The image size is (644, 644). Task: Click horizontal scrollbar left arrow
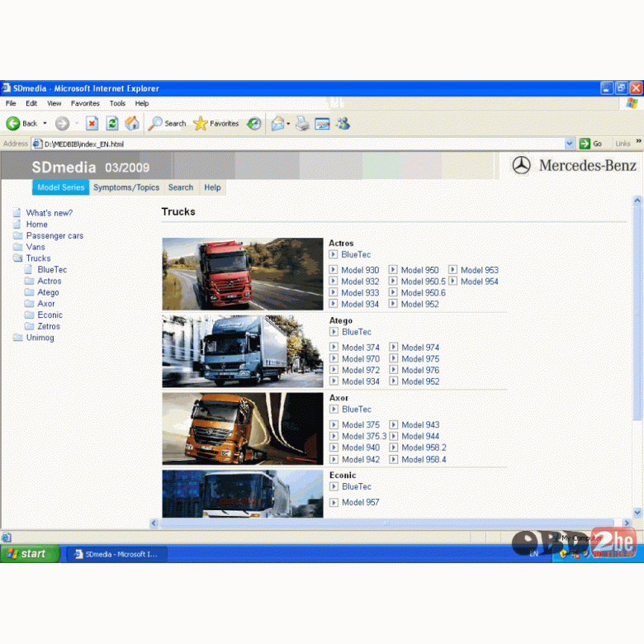point(154,523)
